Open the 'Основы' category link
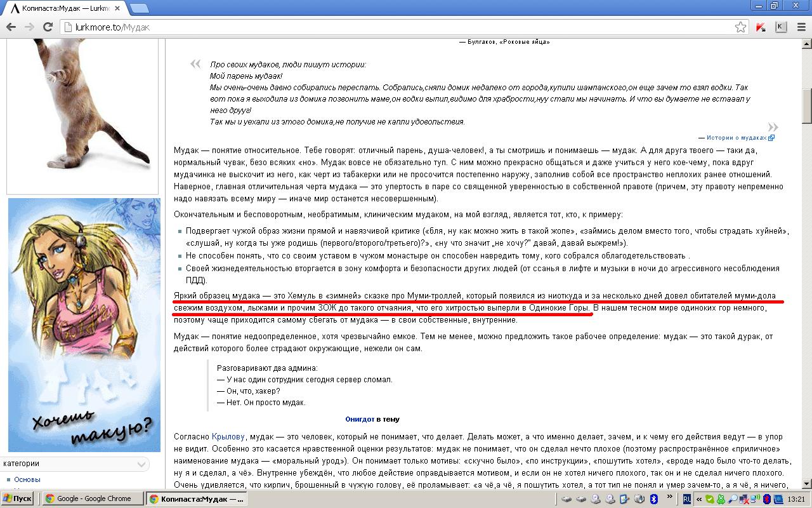Viewport: 812px width, 508px height. point(27,479)
